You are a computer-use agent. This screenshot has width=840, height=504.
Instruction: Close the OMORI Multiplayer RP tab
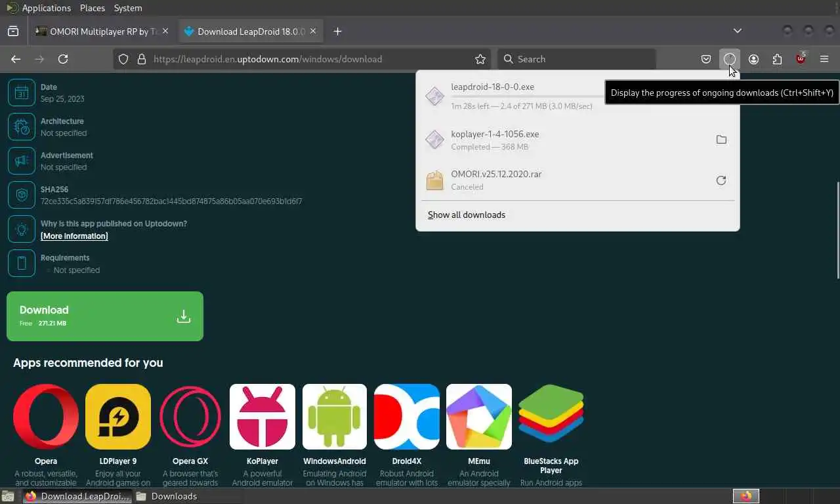pyautogui.click(x=165, y=31)
